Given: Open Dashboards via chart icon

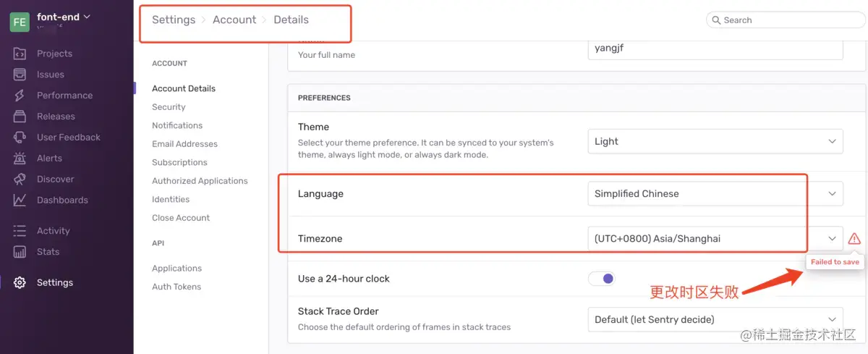Looking at the screenshot, I should point(20,201).
